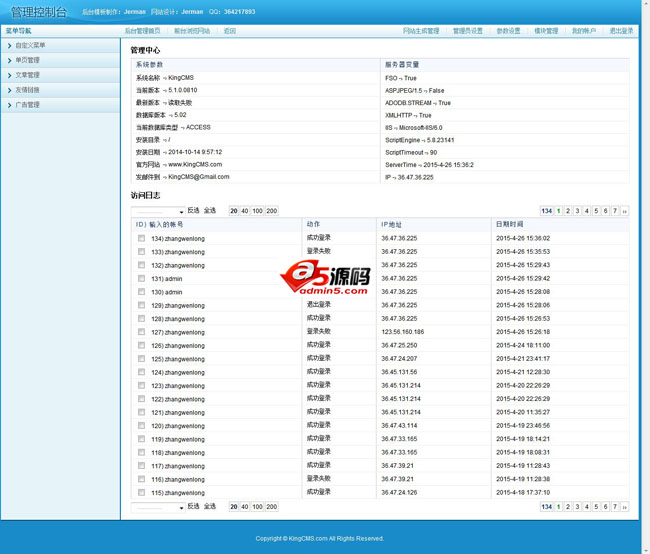650x554 pixels.
Task: Click the KingCMS@Gmail.com email text
Action: pos(199,177)
